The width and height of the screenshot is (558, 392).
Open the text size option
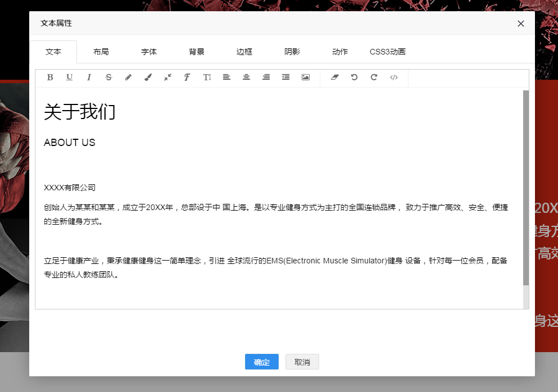coord(207,78)
